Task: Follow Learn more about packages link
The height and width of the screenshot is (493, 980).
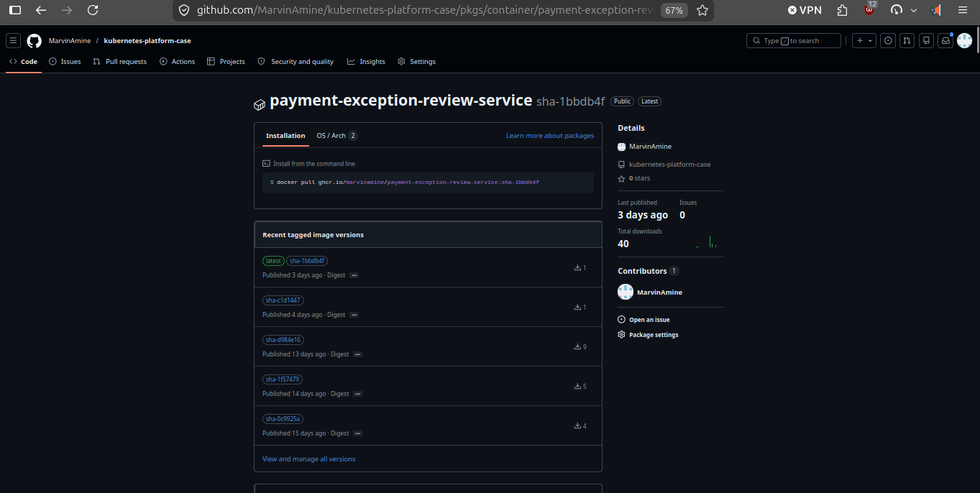Action: pyautogui.click(x=550, y=136)
